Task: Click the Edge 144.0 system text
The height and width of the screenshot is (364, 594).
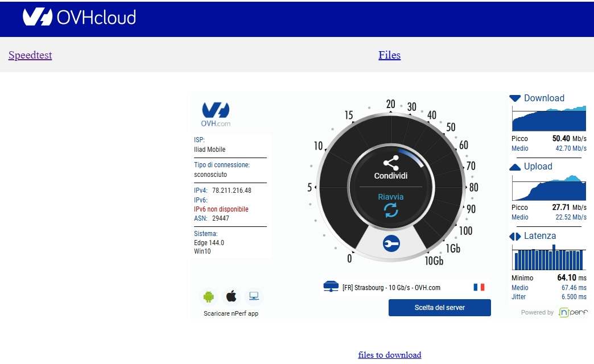Action: (x=209, y=243)
